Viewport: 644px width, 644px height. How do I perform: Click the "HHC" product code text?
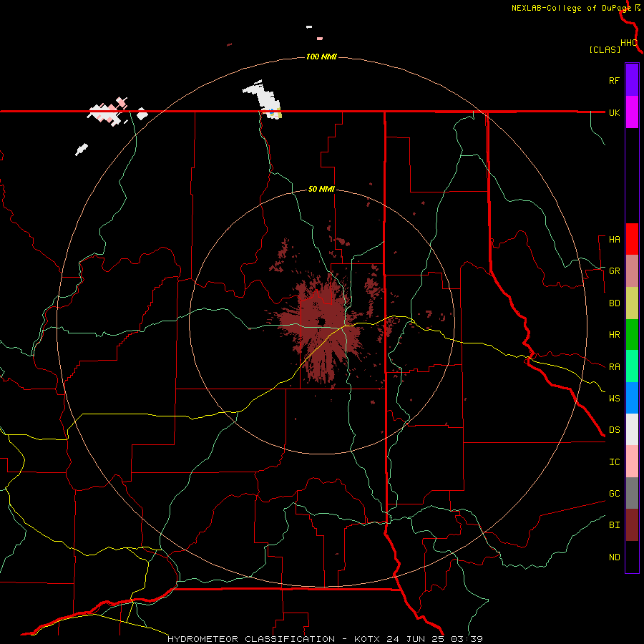pyautogui.click(x=629, y=43)
